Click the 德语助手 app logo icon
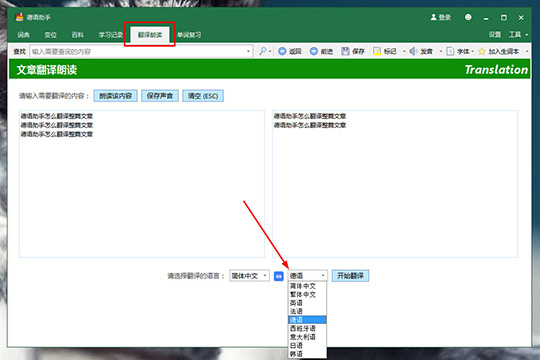 coord(19,17)
